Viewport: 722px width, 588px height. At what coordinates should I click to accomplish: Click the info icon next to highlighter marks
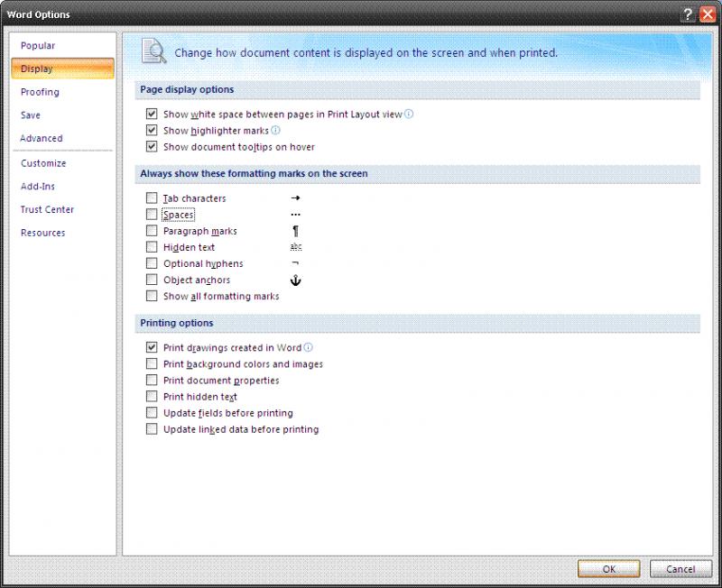click(x=275, y=130)
